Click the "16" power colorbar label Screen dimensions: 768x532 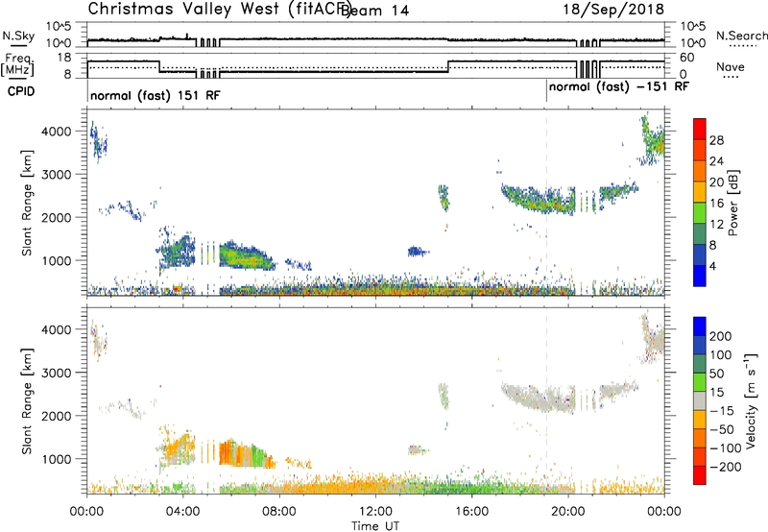tap(716, 204)
